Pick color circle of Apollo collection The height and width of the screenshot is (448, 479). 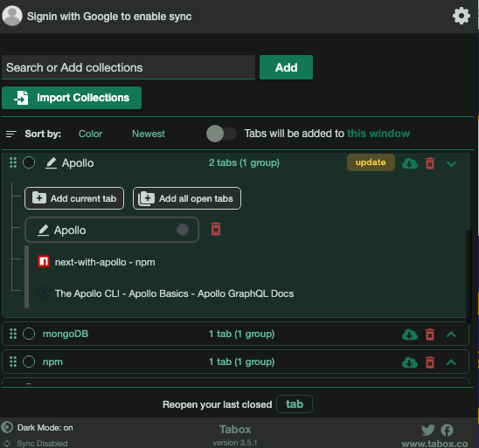29,162
